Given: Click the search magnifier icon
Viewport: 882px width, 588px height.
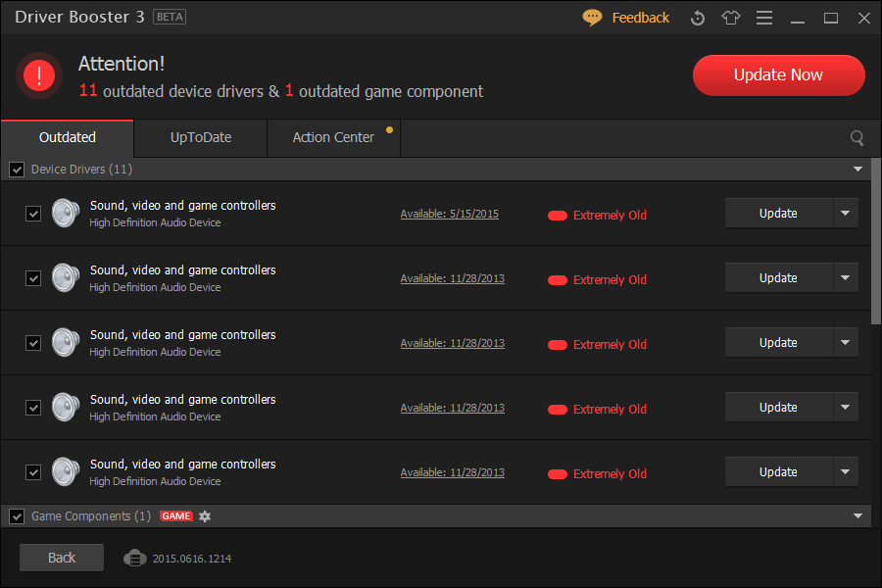Looking at the screenshot, I should (x=857, y=138).
